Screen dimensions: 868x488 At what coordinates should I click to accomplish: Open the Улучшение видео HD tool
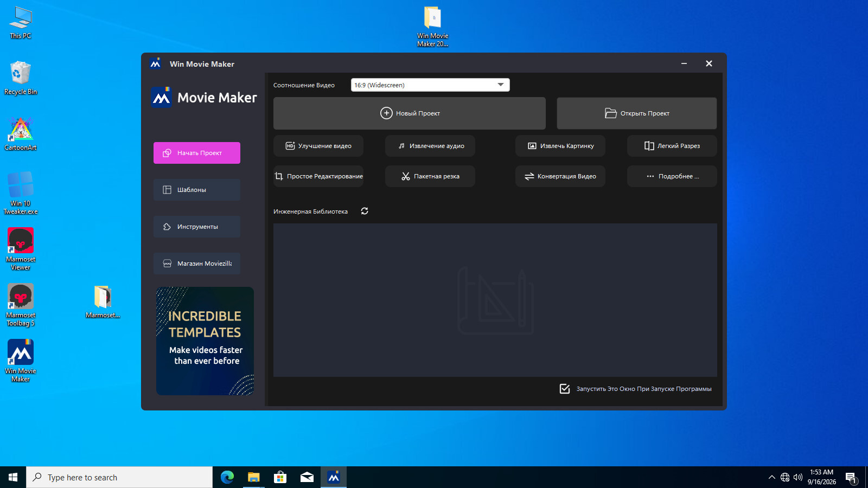point(318,146)
